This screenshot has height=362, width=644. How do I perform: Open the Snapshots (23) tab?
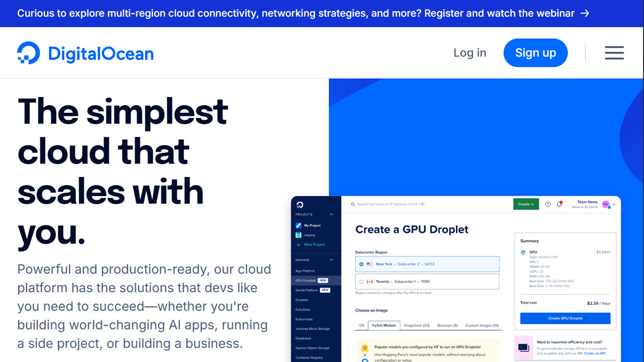point(417,325)
